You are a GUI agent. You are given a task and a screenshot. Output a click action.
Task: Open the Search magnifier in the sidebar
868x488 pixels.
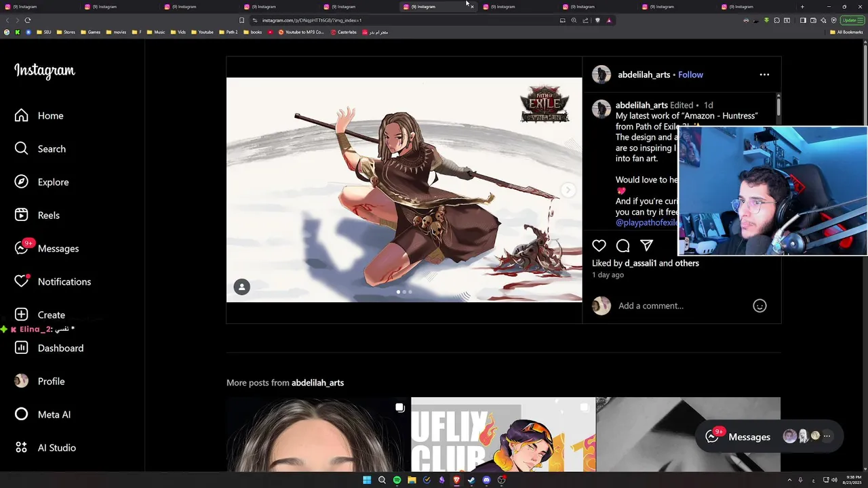(x=22, y=149)
